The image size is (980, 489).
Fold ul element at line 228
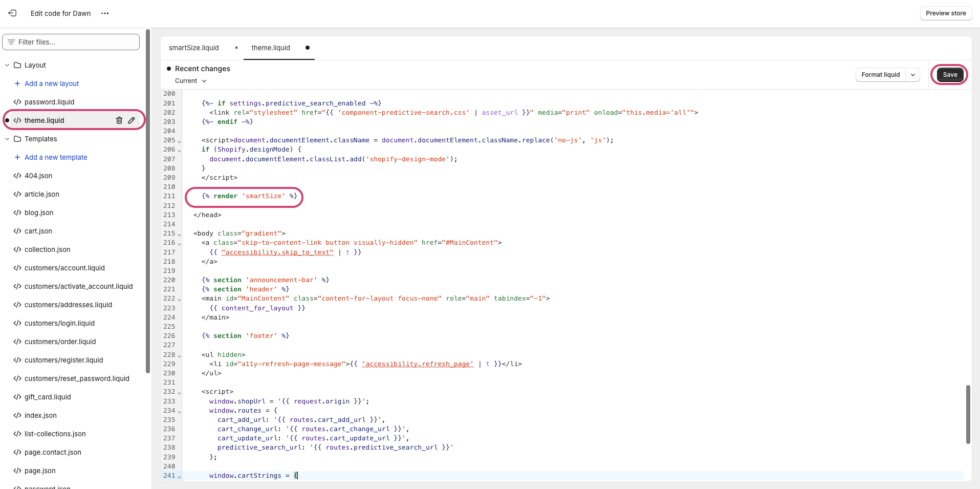click(179, 355)
